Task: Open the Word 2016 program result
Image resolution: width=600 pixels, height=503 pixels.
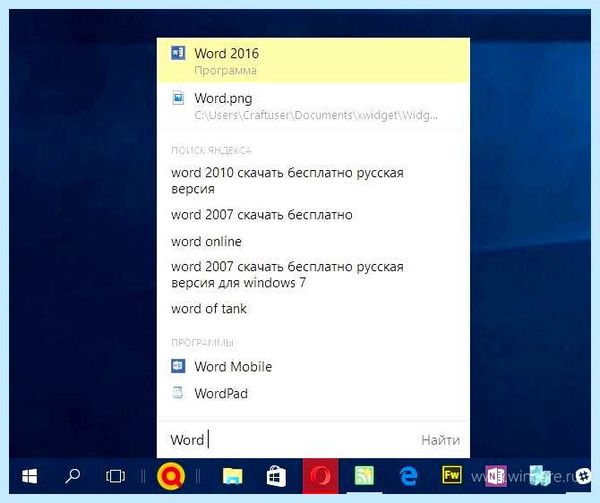Action: tap(313, 60)
